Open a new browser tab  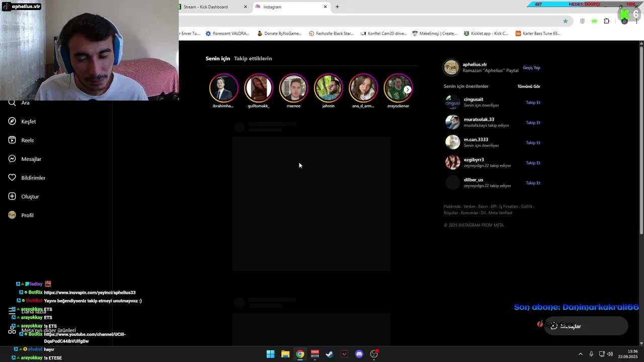[337, 7]
